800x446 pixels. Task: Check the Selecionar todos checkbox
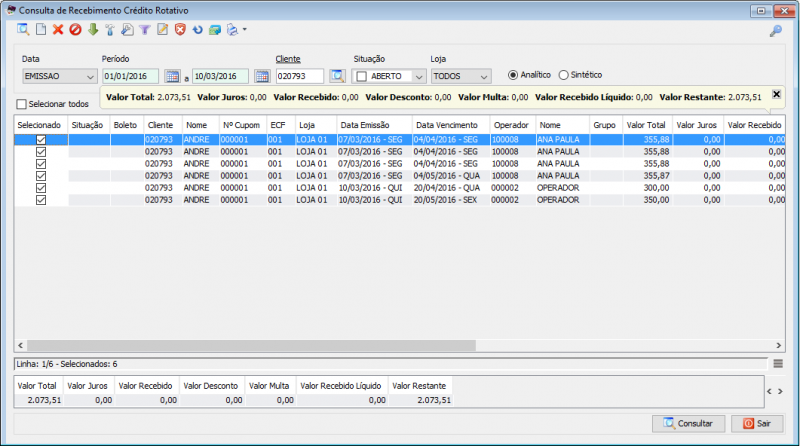tap(21, 104)
